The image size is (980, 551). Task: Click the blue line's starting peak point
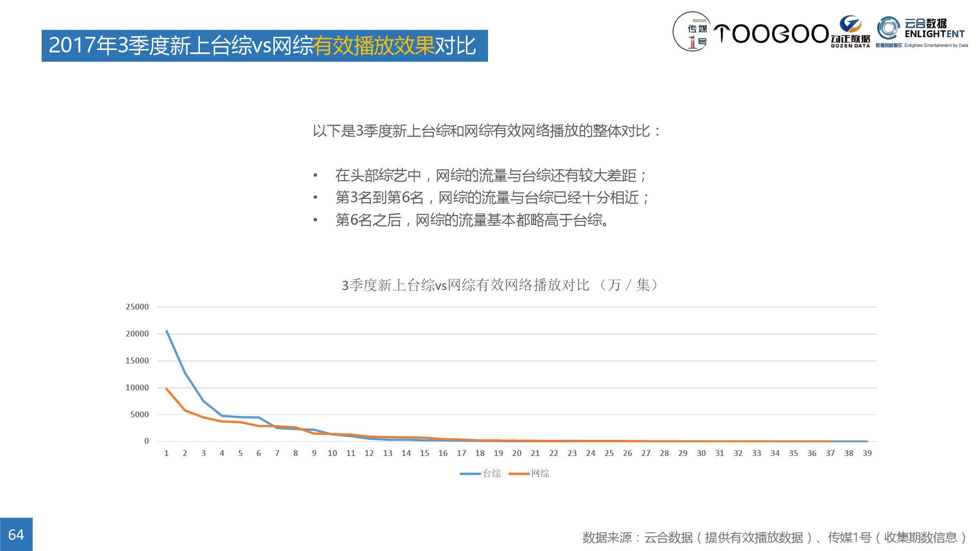pyautogui.click(x=167, y=331)
